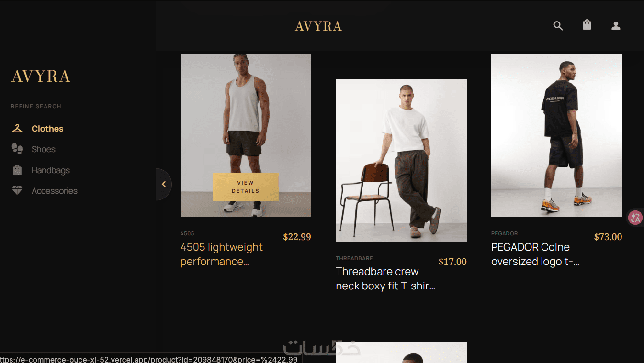The image size is (644, 363).
Task: Open the 4505 lightweight performance product title
Action: tap(222, 254)
